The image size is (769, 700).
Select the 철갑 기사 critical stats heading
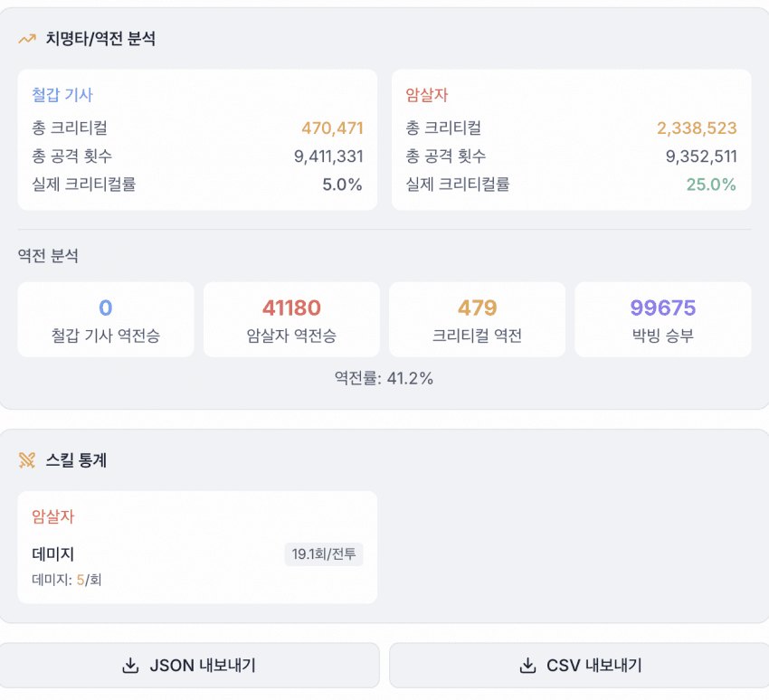pos(62,95)
